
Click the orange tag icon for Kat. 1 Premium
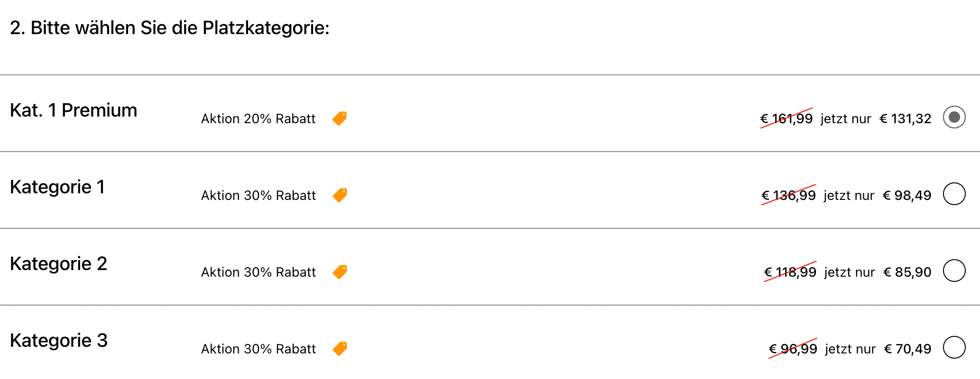[x=340, y=118]
